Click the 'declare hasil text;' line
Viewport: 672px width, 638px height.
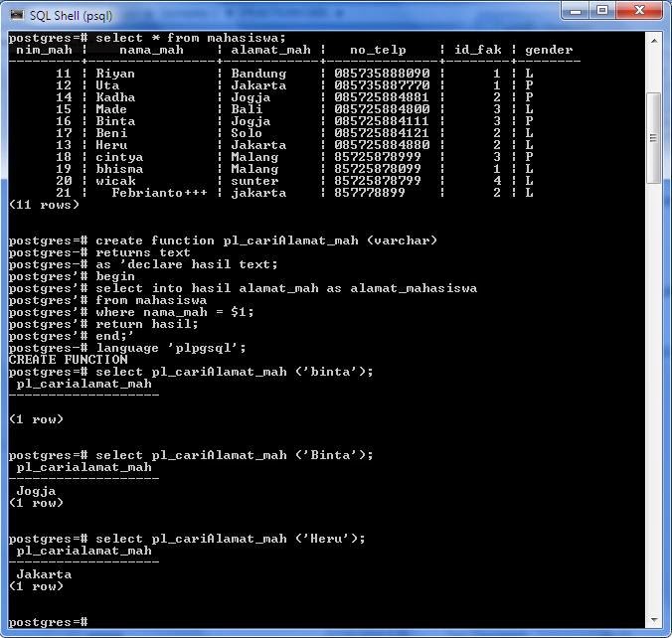(143, 264)
